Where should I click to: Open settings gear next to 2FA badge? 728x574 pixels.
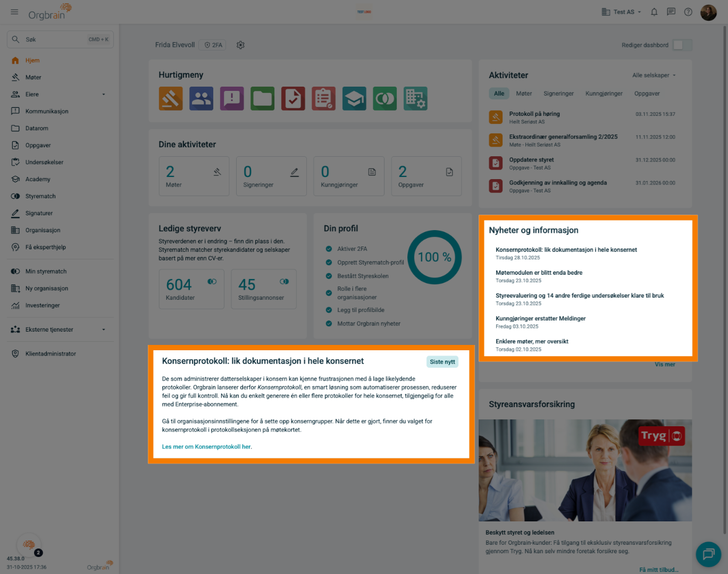click(240, 45)
